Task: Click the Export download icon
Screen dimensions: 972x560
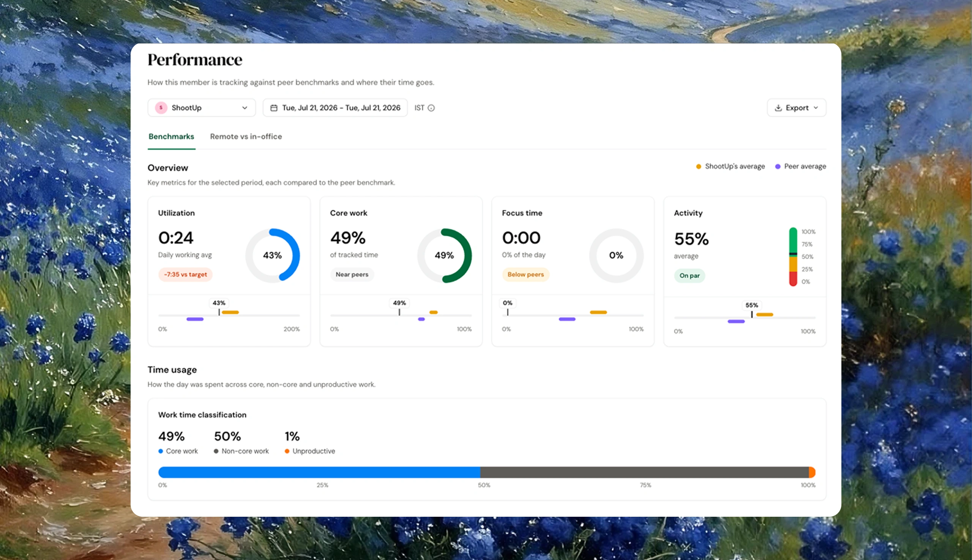Action: coord(778,108)
